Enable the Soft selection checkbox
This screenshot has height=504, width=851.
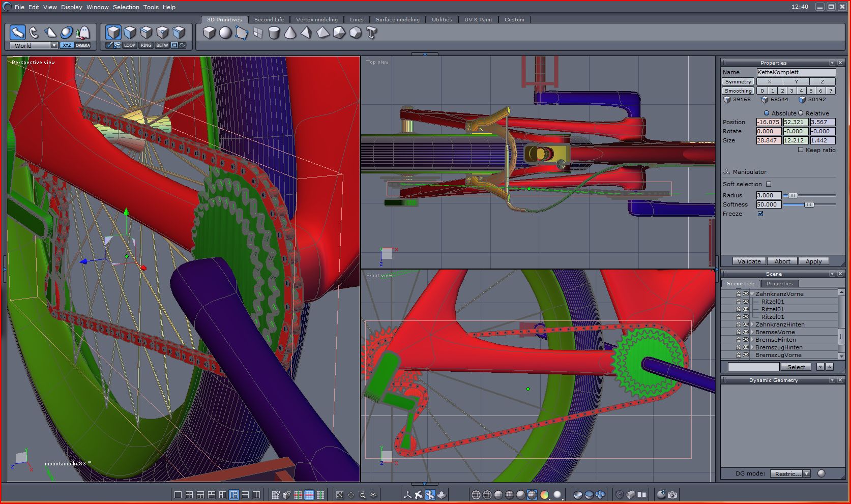coord(769,184)
